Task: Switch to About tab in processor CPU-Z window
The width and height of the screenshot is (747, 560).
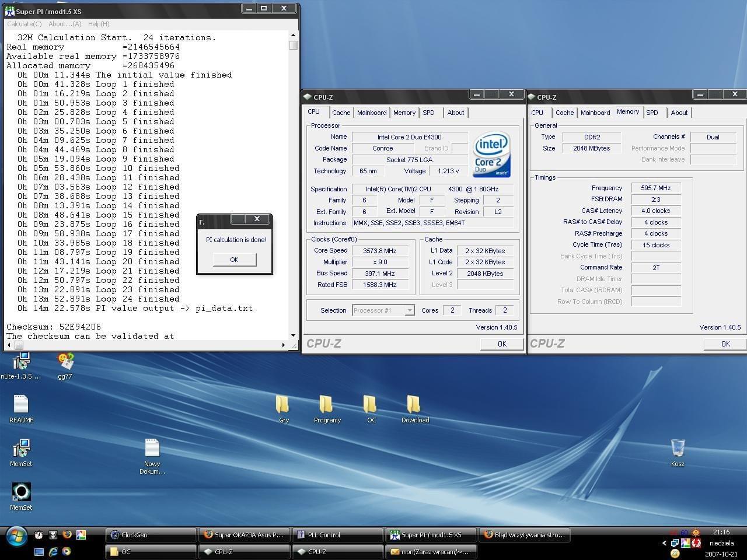Action: click(x=456, y=113)
